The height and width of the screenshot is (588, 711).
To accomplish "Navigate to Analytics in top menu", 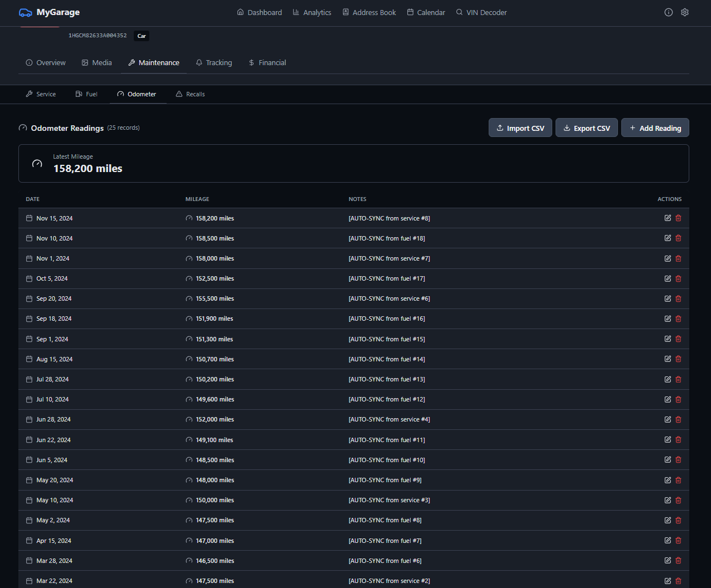I will click(311, 12).
